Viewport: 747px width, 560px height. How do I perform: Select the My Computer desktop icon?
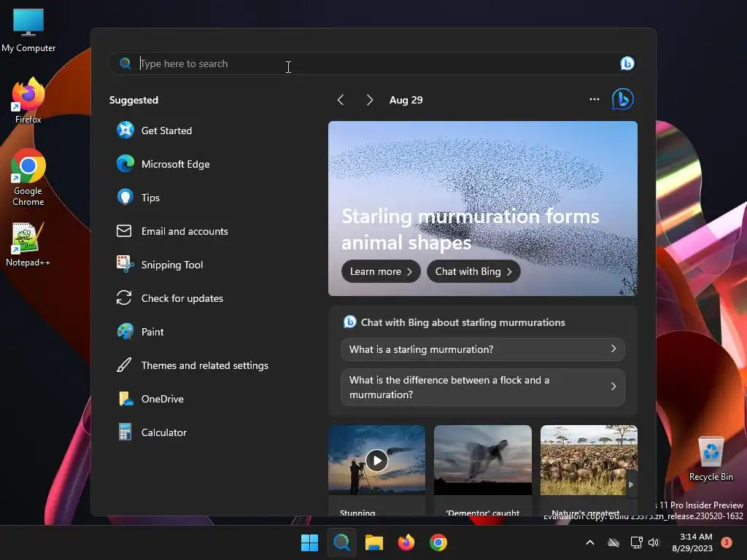[28, 29]
